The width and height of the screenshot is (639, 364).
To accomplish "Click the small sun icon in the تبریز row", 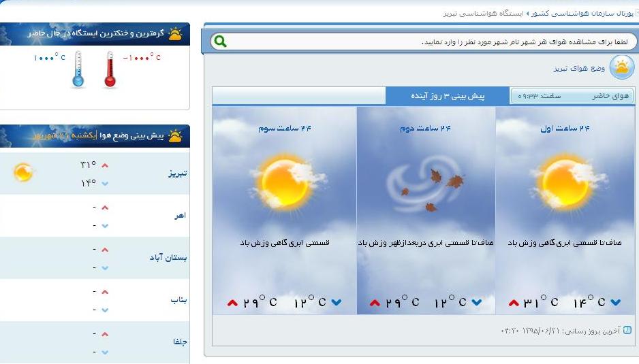I will tap(23, 172).
